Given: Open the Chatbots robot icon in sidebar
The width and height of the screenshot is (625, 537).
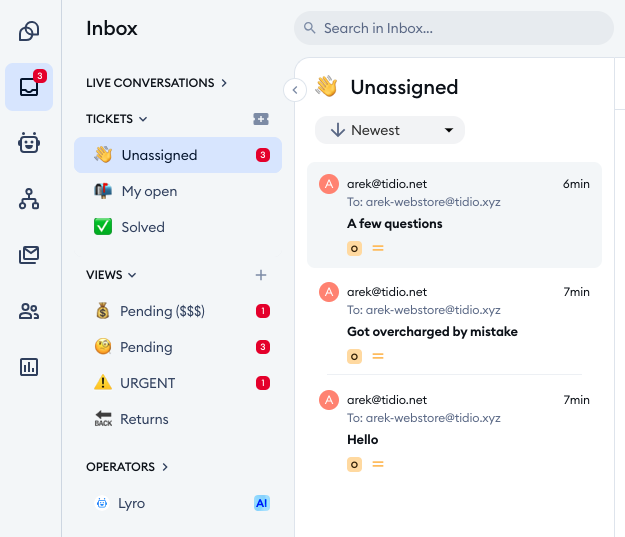Looking at the screenshot, I should pos(29,142).
